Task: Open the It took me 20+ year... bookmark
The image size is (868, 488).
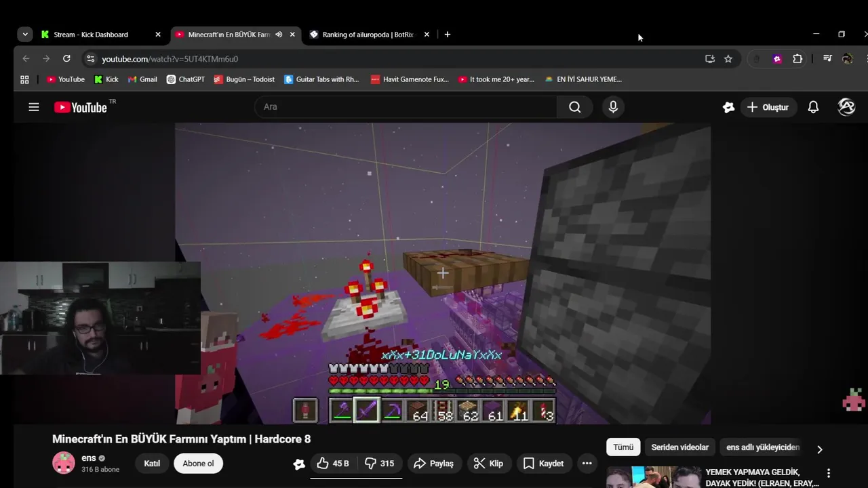Action: click(x=496, y=79)
